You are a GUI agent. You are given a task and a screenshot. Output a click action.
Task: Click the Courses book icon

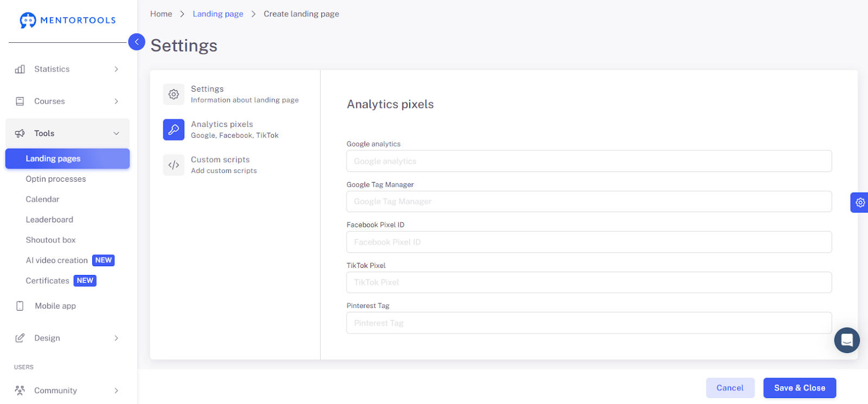pyautogui.click(x=20, y=101)
